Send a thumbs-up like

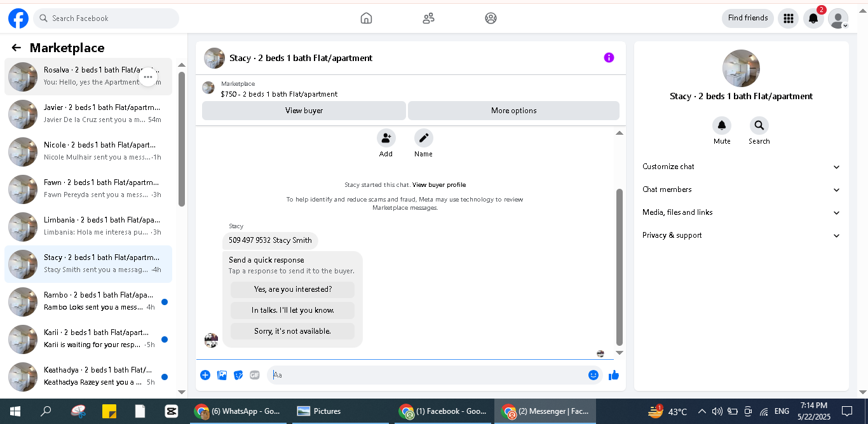tap(614, 375)
